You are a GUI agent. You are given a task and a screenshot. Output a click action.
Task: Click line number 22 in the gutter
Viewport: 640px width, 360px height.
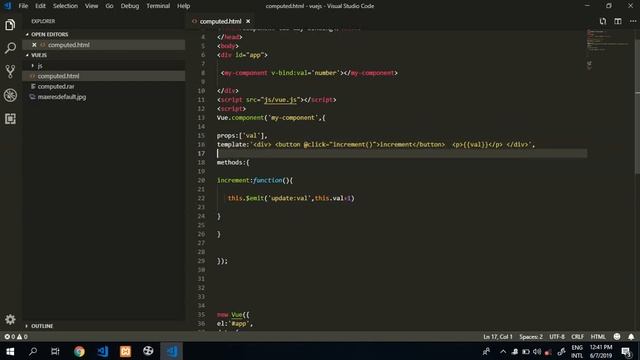click(x=201, y=198)
